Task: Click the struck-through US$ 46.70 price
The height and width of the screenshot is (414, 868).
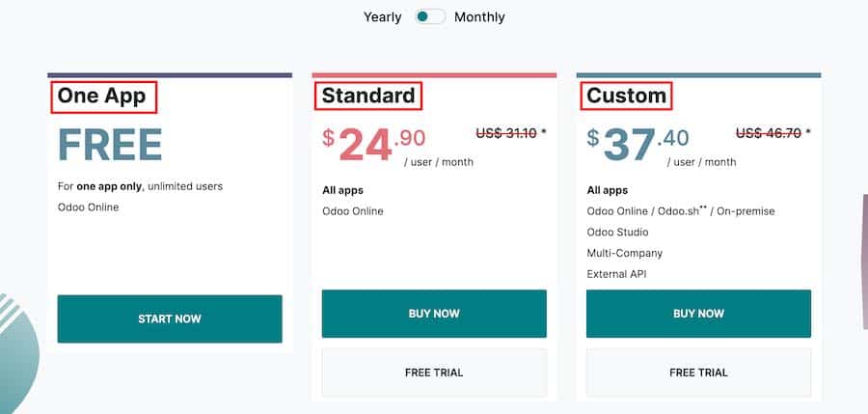Action: 769,133
